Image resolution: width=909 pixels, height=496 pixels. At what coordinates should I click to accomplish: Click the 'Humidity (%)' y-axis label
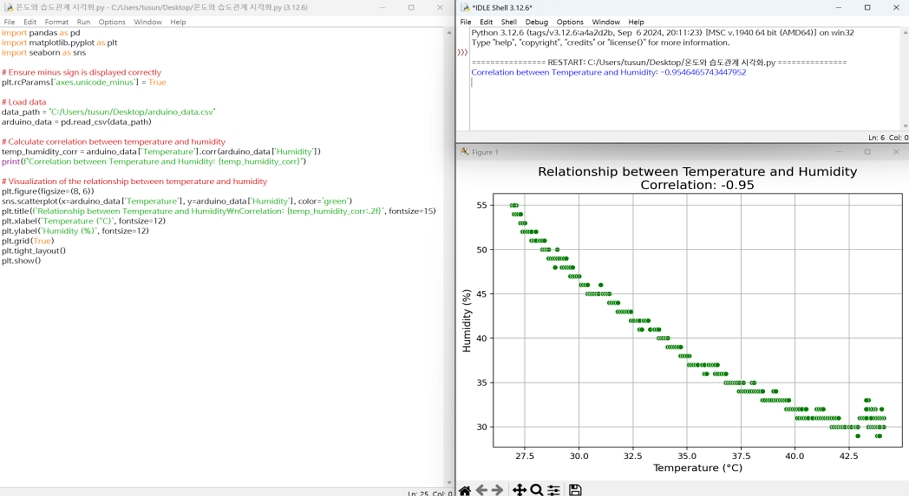467,320
